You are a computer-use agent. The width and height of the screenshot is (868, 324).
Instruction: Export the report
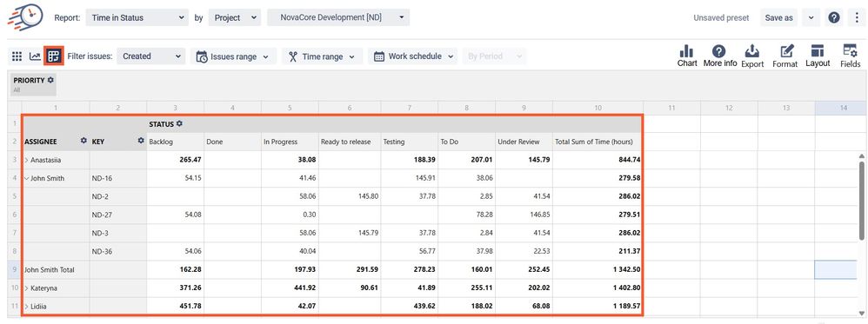[x=752, y=56]
